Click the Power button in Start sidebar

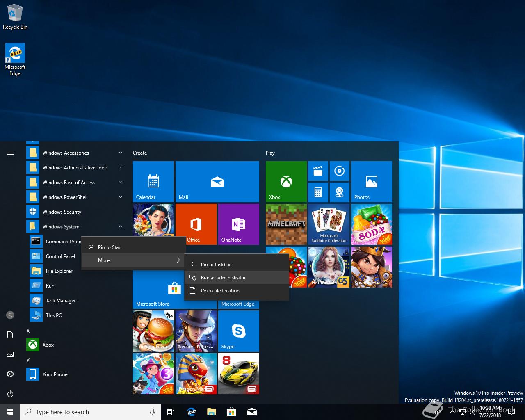pyautogui.click(x=10, y=394)
